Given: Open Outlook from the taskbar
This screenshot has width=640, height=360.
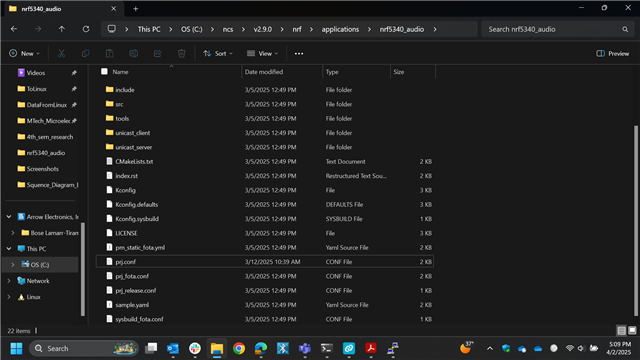Looking at the screenshot, I should point(173,349).
